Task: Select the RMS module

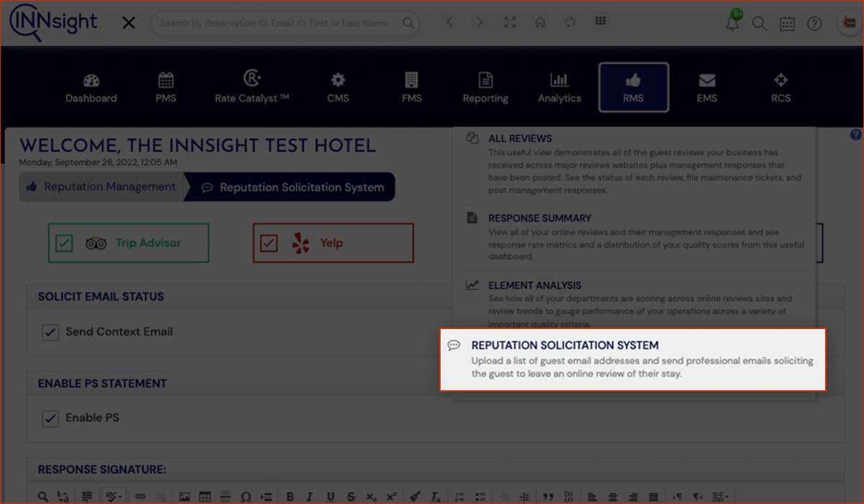Action: (x=634, y=87)
